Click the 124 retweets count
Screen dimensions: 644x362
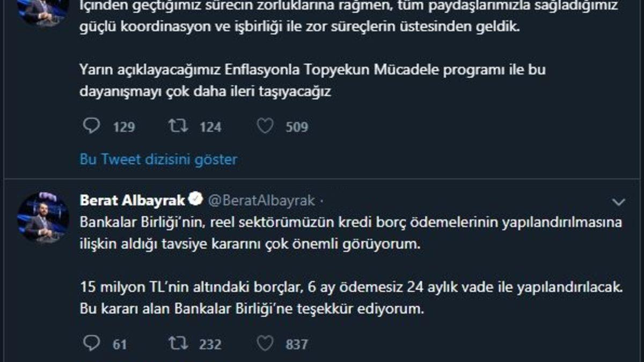point(210,127)
